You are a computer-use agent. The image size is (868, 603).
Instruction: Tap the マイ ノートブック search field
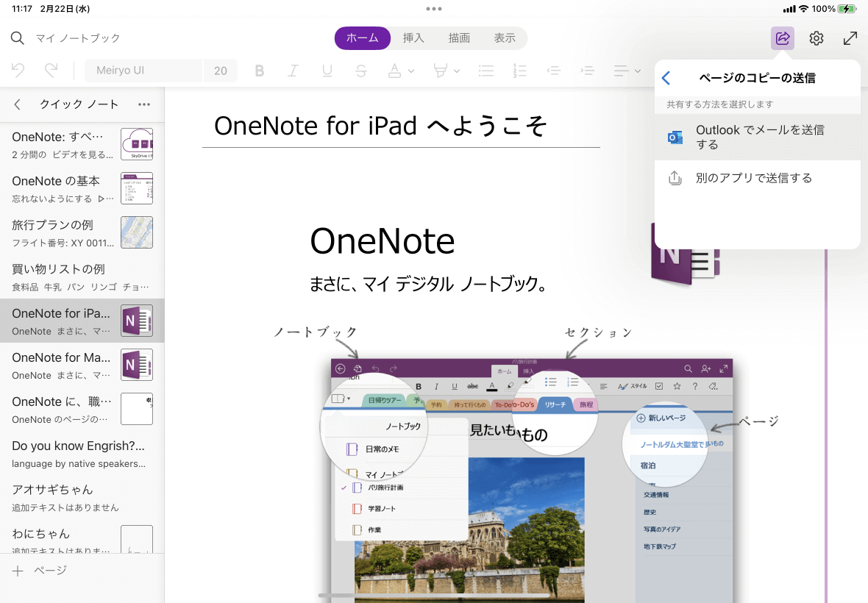pos(77,38)
